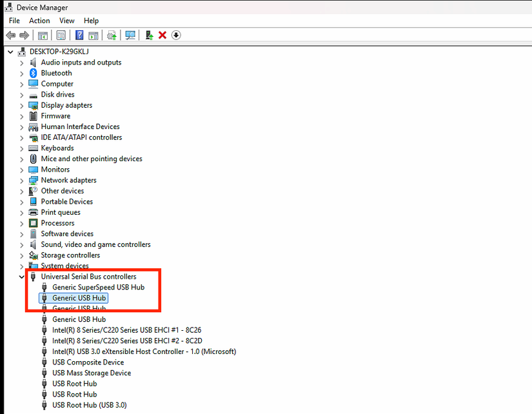Expand Sound, video and game controllers

22,245
